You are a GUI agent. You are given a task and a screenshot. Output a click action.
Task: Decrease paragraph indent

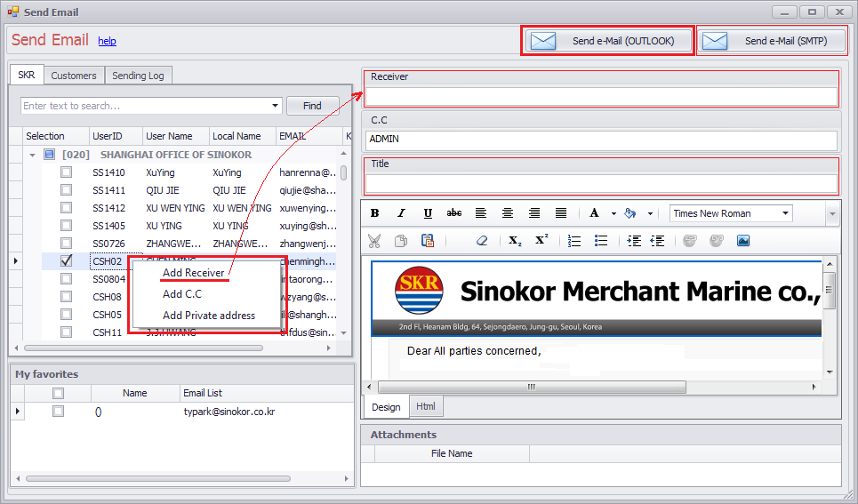pyautogui.click(x=658, y=241)
